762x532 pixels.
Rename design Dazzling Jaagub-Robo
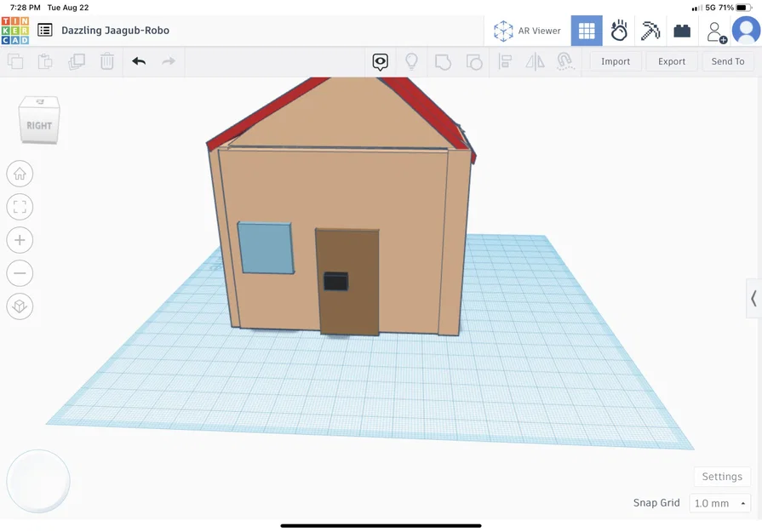pos(115,30)
